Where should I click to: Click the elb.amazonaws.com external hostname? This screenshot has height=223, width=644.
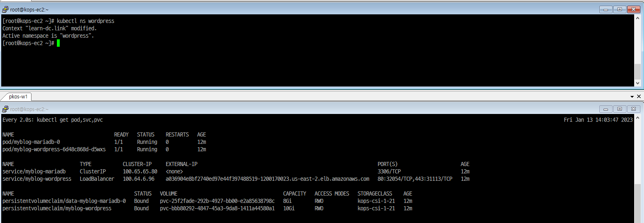click(268, 179)
